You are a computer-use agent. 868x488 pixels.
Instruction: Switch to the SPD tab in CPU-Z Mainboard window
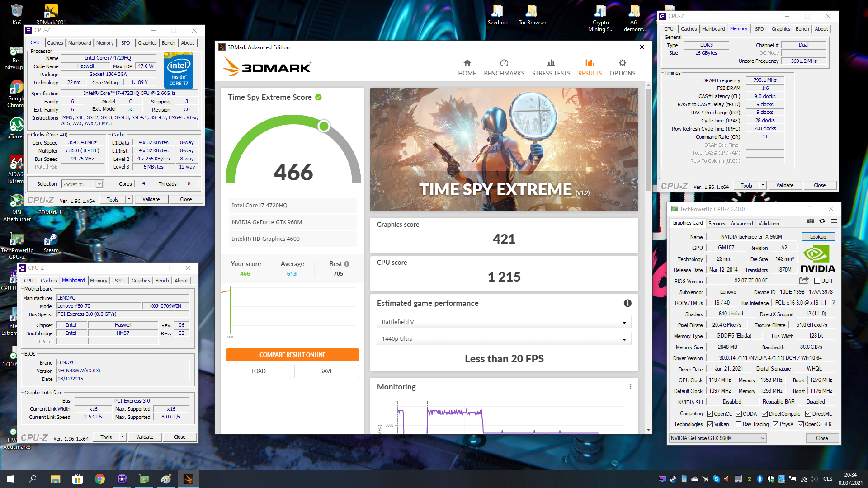(119, 281)
